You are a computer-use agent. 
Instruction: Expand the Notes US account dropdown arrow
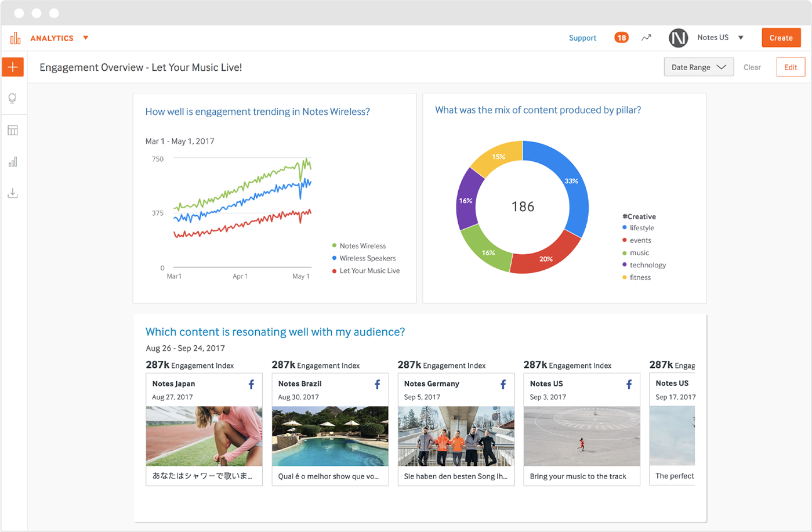pos(741,38)
